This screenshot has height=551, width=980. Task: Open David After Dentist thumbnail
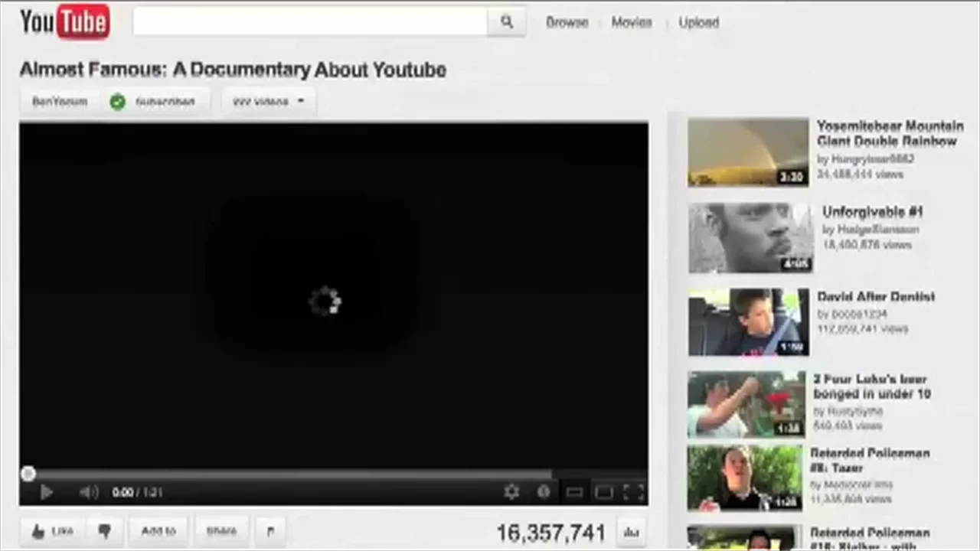tap(748, 322)
